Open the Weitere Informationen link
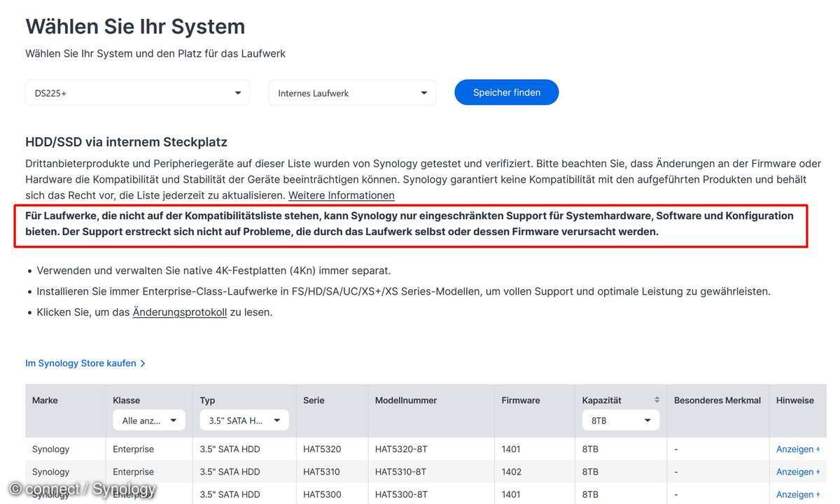 click(x=341, y=195)
